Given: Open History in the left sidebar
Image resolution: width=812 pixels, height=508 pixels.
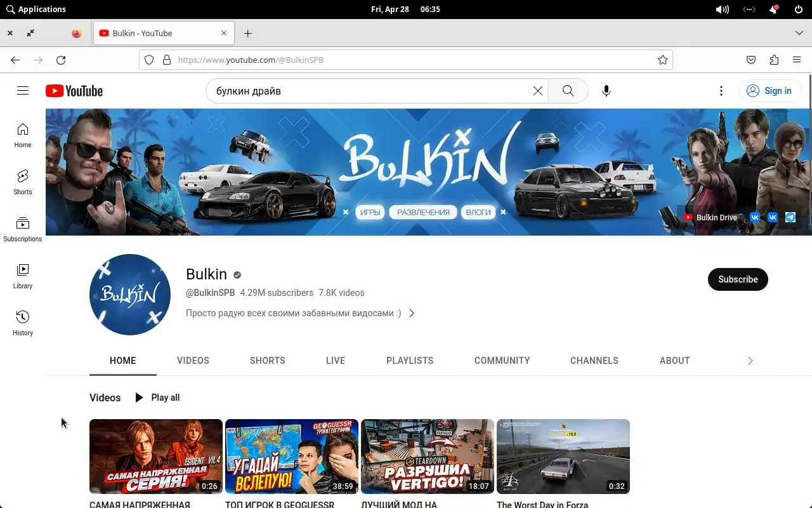Looking at the screenshot, I should pos(23,323).
